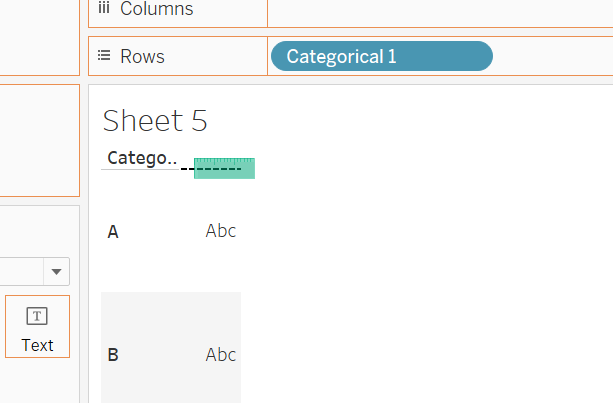The image size is (613, 403).
Task: Select the Sheet 5 title
Action: click(x=155, y=121)
